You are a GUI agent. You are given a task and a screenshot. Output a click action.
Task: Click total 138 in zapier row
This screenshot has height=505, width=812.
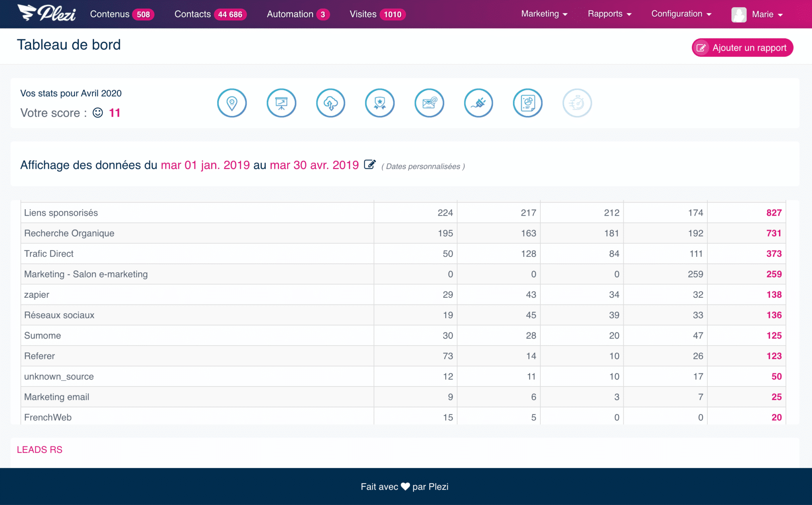[x=774, y=295]
